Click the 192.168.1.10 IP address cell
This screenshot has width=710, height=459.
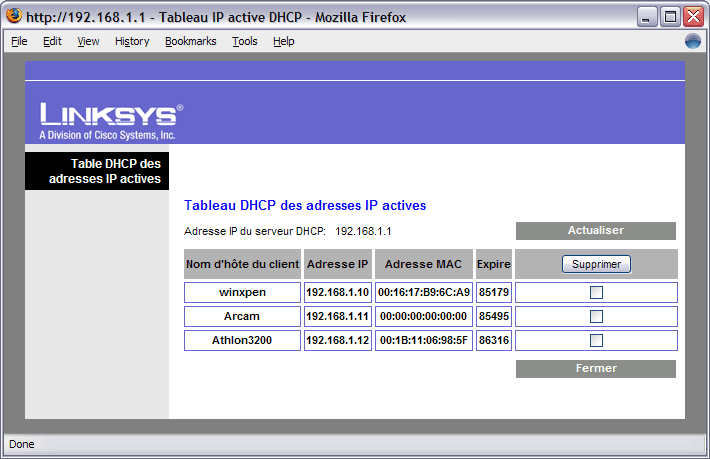point(338,292)
